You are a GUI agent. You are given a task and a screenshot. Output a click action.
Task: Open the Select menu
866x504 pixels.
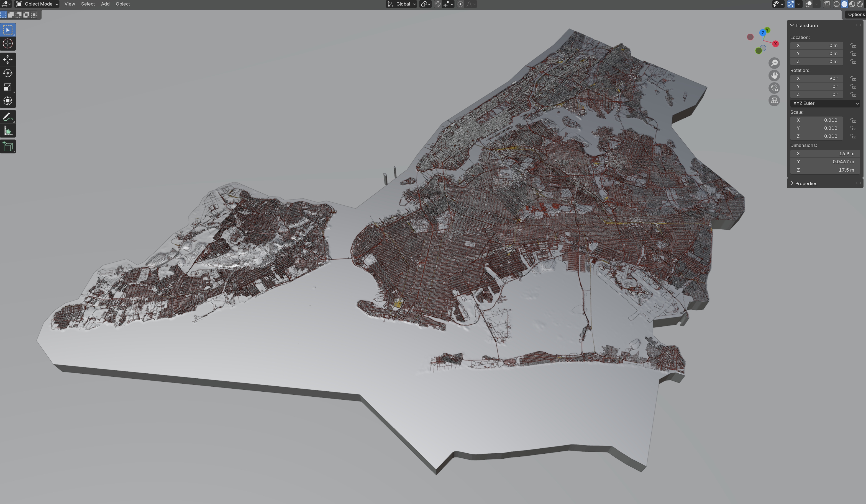click(x=88, y=4)
